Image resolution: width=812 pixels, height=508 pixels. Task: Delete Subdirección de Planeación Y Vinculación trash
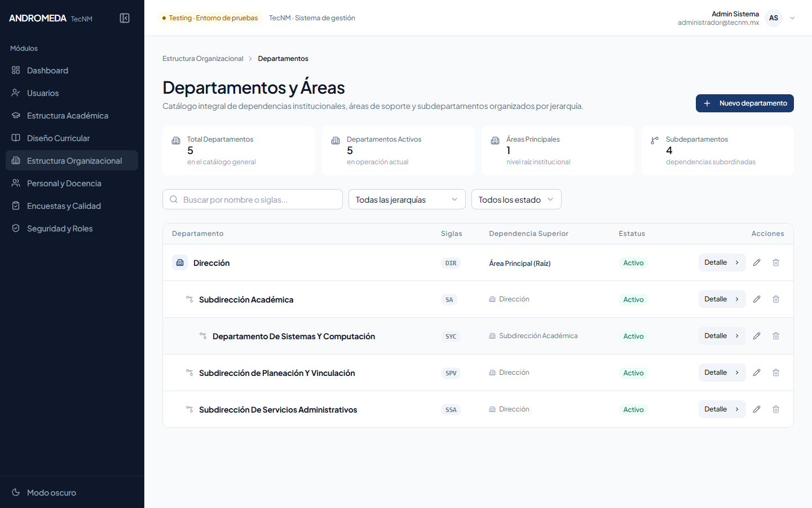click(x=776, y=373)
